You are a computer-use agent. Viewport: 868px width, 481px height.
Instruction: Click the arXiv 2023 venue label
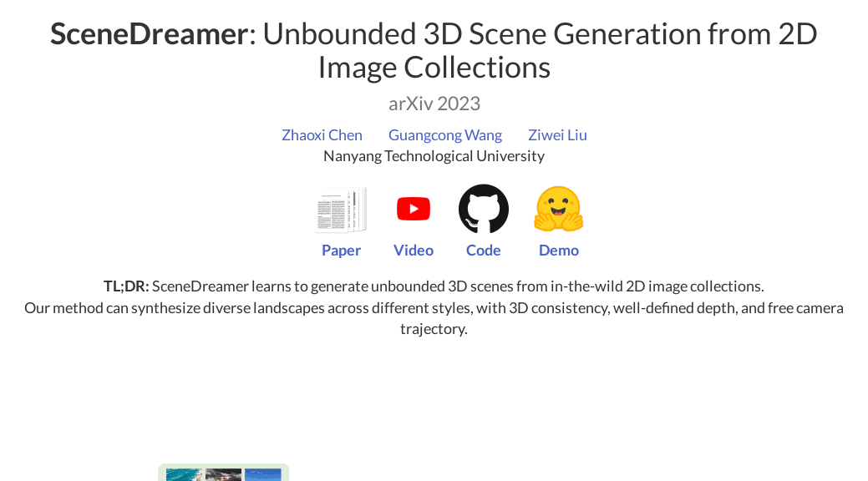point(434,103)
